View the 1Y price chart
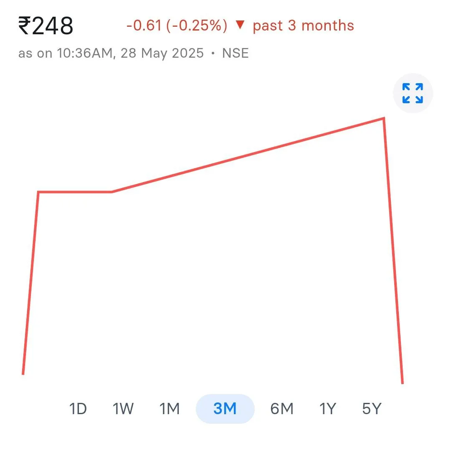Viewport: 451px width, 476px height. click(x=327, y=409)
